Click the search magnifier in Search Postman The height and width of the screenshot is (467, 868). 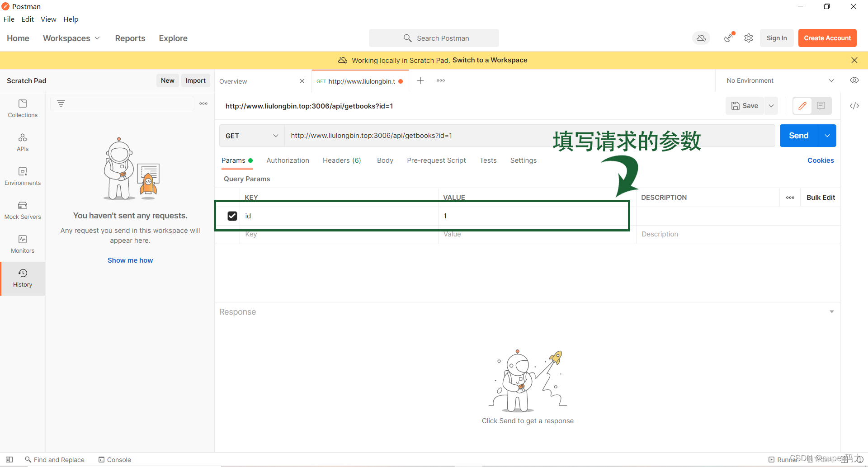coord(407,38)
